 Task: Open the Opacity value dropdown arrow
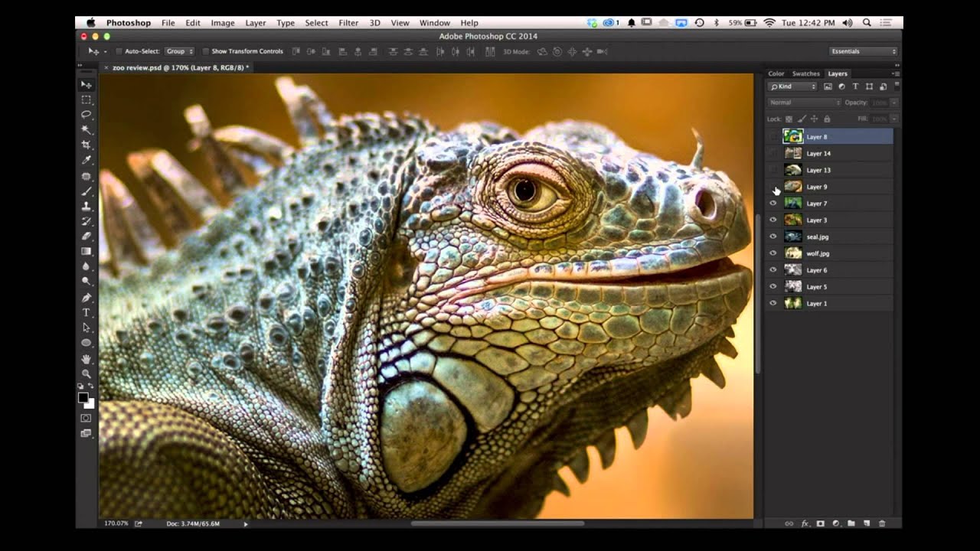pyautogui.click(x=893, y=103)
